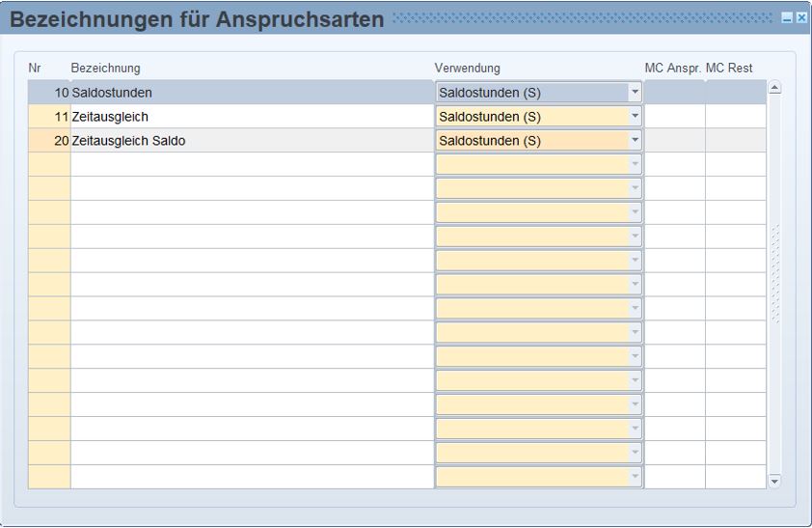Screen dimensions: 812x528
Task: Open Verwendung dropdown in row 10 Saldostunden
Action: (x=635, y=93)
